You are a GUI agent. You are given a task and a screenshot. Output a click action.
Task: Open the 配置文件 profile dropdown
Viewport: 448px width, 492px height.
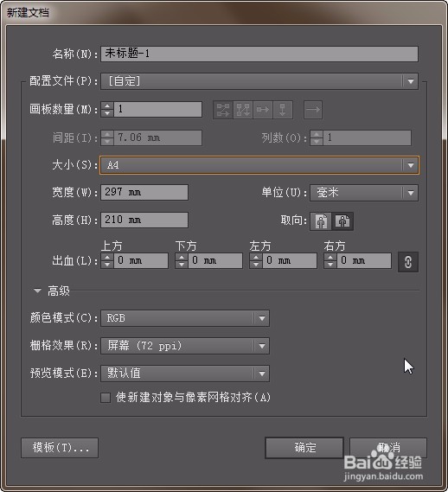pyautogui.click(x=259, y=81)
